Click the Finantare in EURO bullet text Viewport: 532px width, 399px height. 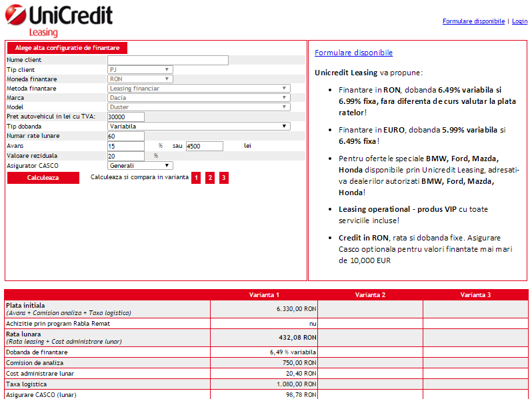[422, 135]
